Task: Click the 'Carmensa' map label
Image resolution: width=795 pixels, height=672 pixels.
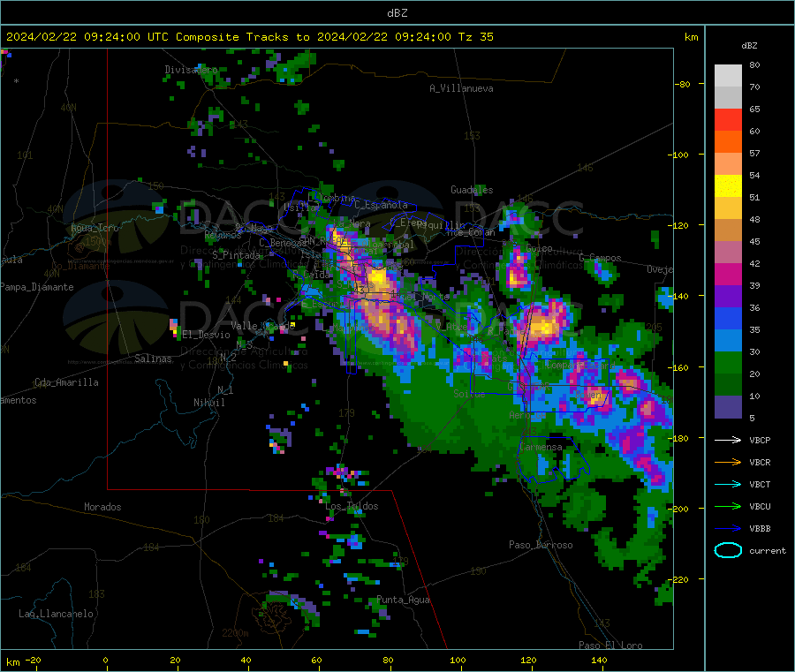Action: tap(541, 447)
